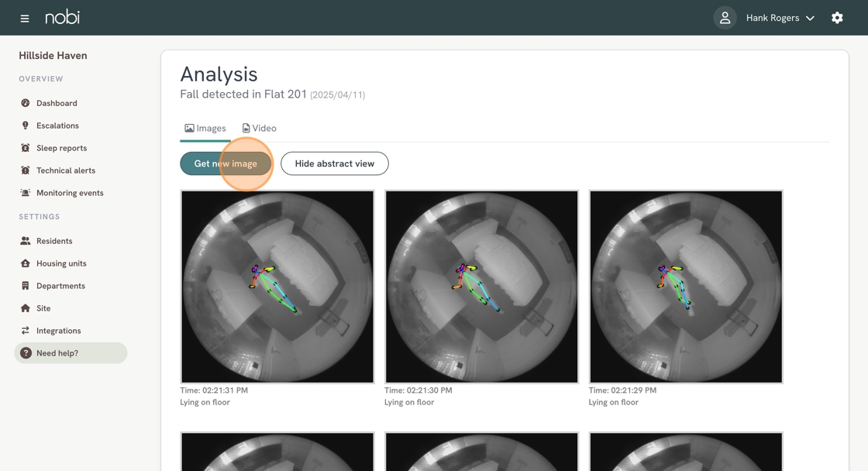
Task: Toggle Hide abstract view button
Action: coord(334,163)
